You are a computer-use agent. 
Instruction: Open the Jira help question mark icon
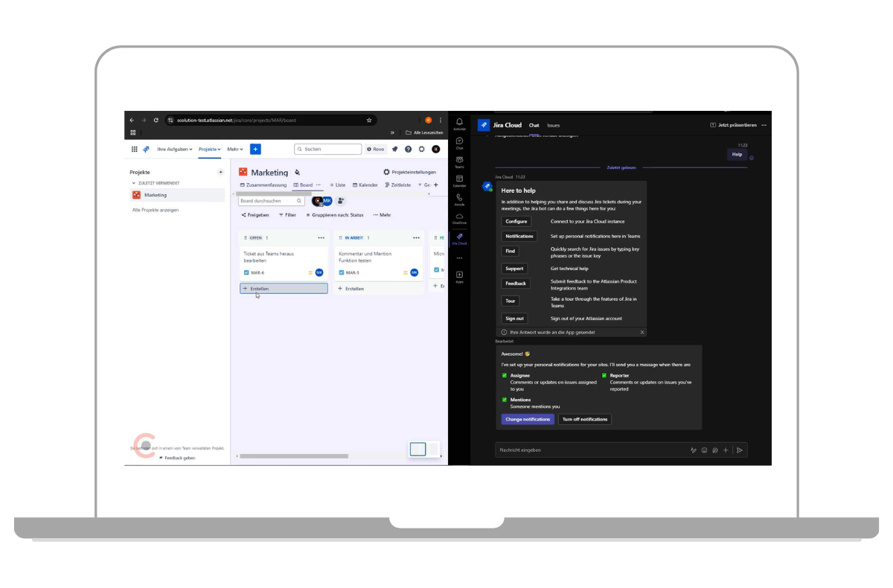pyautogui.click(x=408, y=149)
